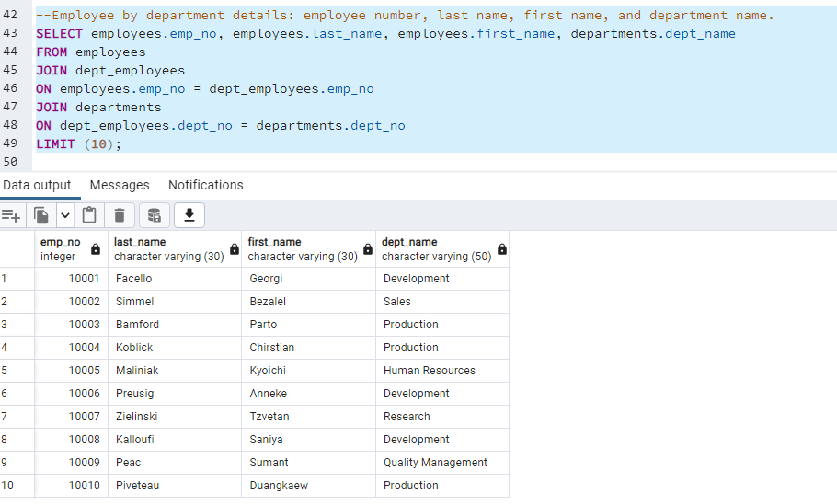Click editor line number 49
Viewport: 837px width, 504px height.
click(10, 143)
